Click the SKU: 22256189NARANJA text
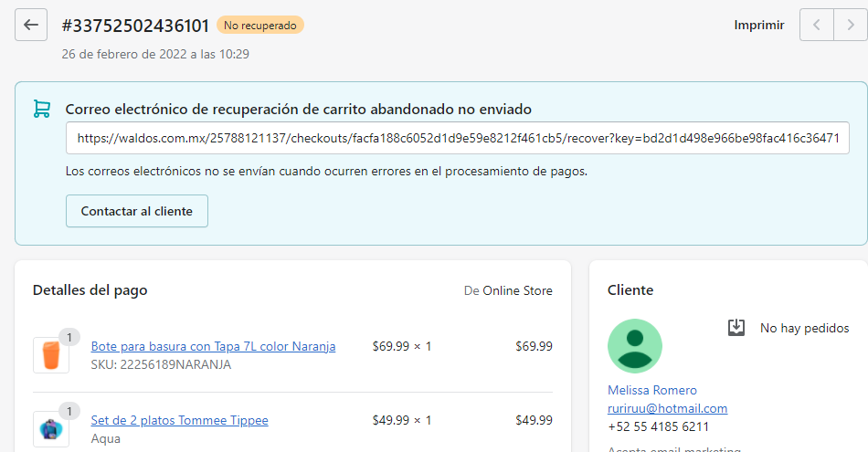 pos(161,364)
